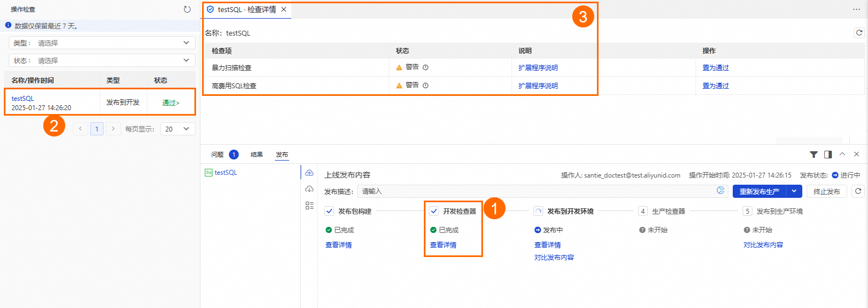The height and width of the screenshot is (308, 868).
Task: Refresh the publish progress
Action: (858, 191)
